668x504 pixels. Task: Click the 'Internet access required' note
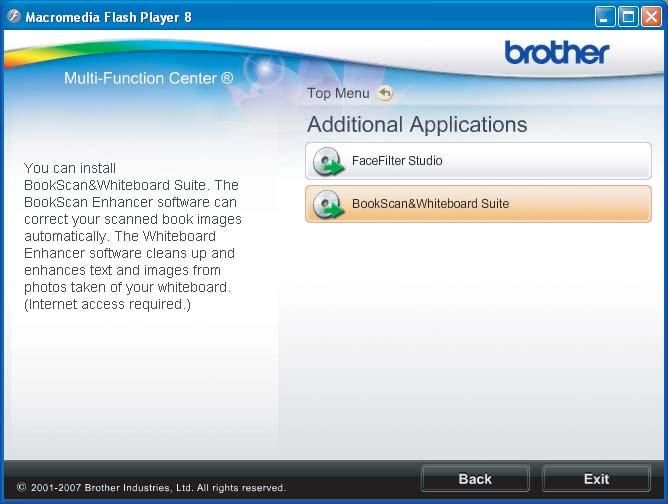[107, 305]
